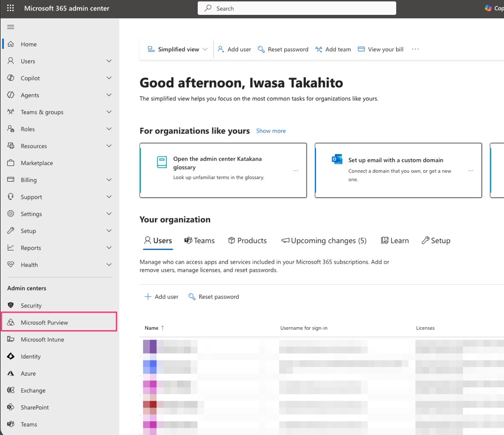The image size is (504, 435).
Task: Click the Support headset icon
Action: pos(11,197)
